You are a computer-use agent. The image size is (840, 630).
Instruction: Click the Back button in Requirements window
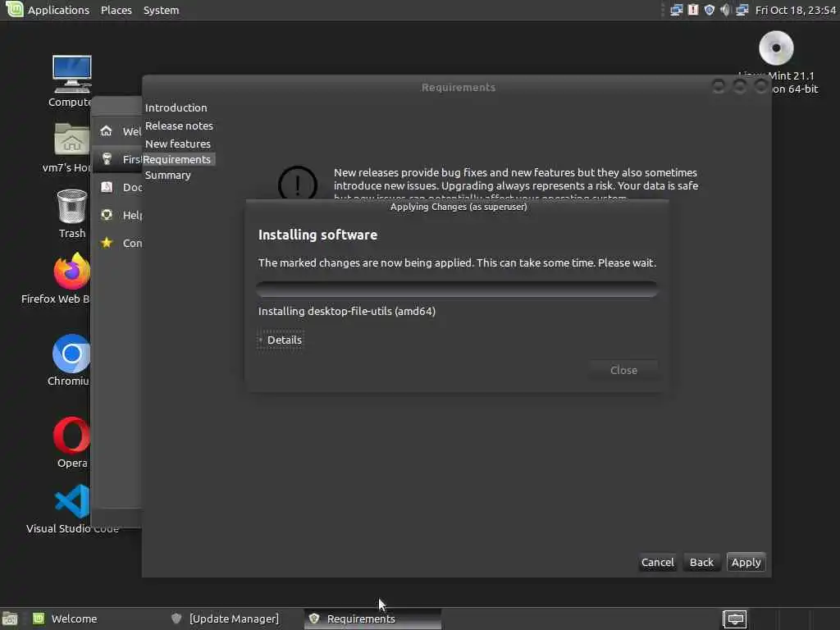pos(701,563)
